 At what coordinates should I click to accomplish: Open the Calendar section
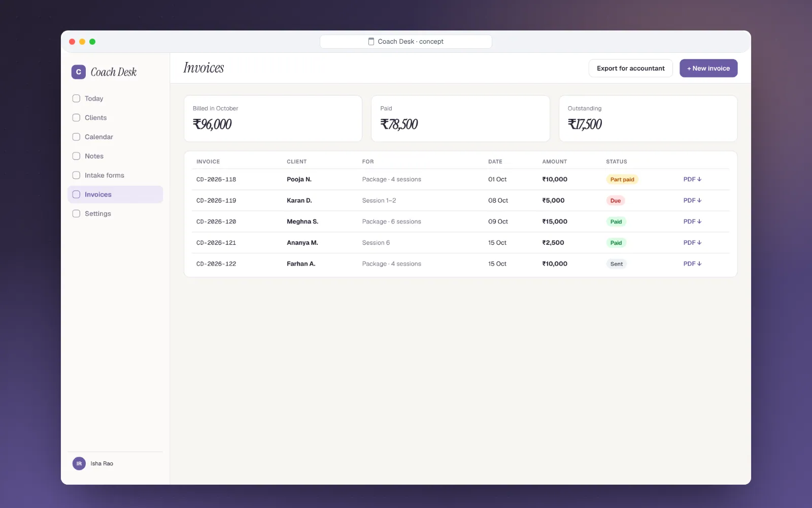(x=115, y=137)
